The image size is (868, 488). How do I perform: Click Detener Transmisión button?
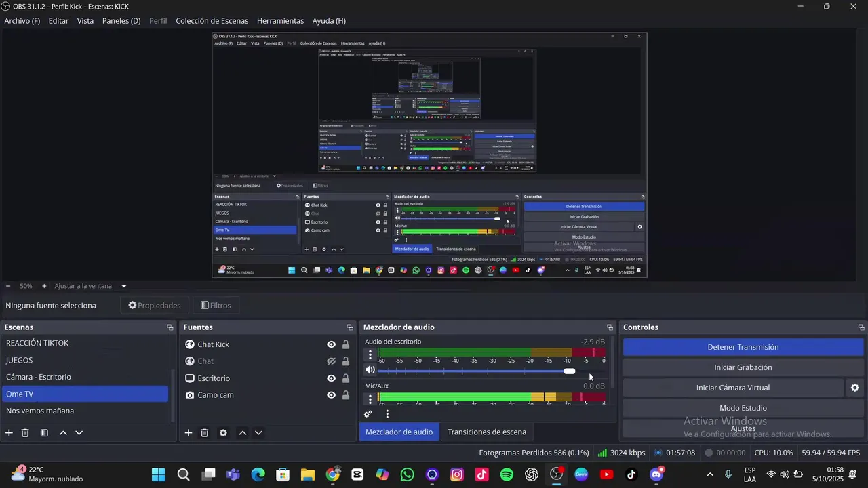coord(743,347)
